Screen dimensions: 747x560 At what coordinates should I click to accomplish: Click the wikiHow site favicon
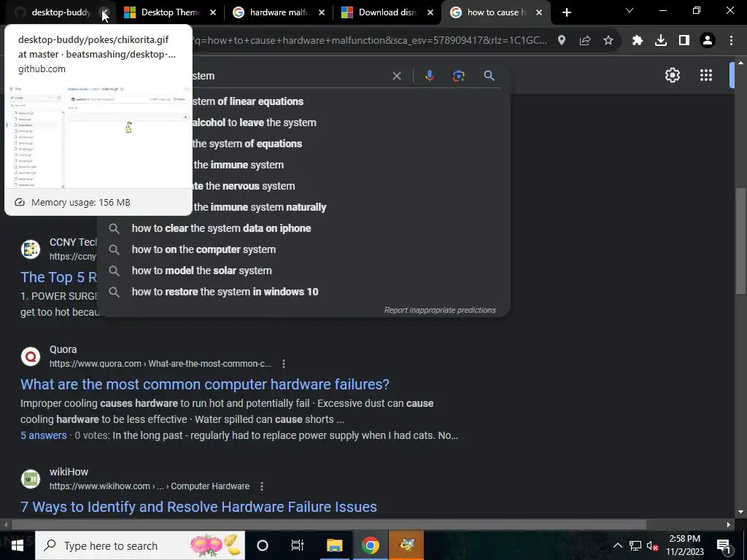click(x=31, y=478)
